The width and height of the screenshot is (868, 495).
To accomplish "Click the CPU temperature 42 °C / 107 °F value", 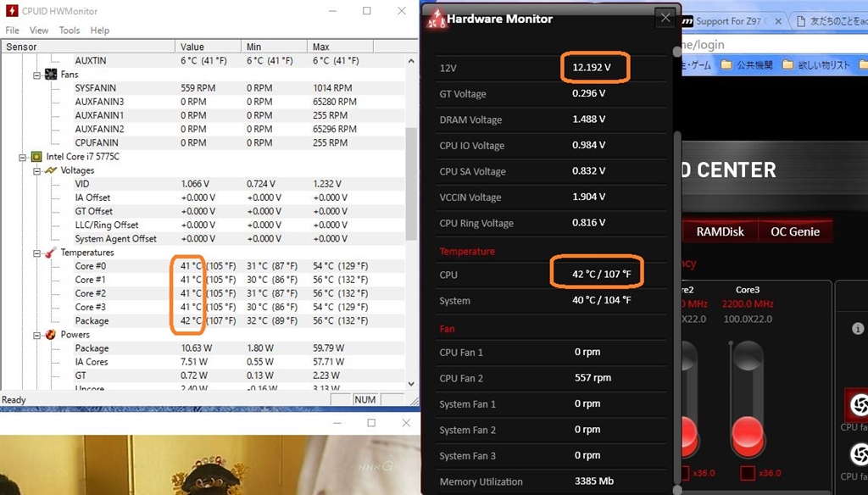I will 601,274.
